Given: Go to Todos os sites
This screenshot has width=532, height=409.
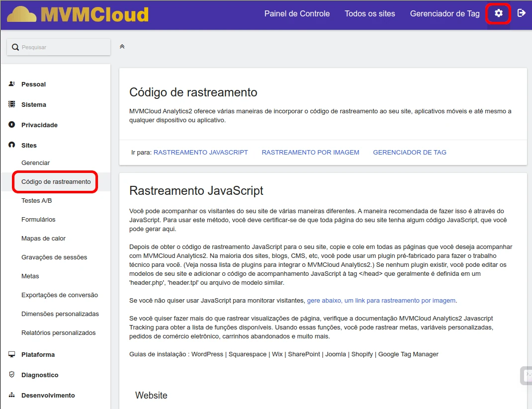Looking at the screenshot, I should pos(369,14).
